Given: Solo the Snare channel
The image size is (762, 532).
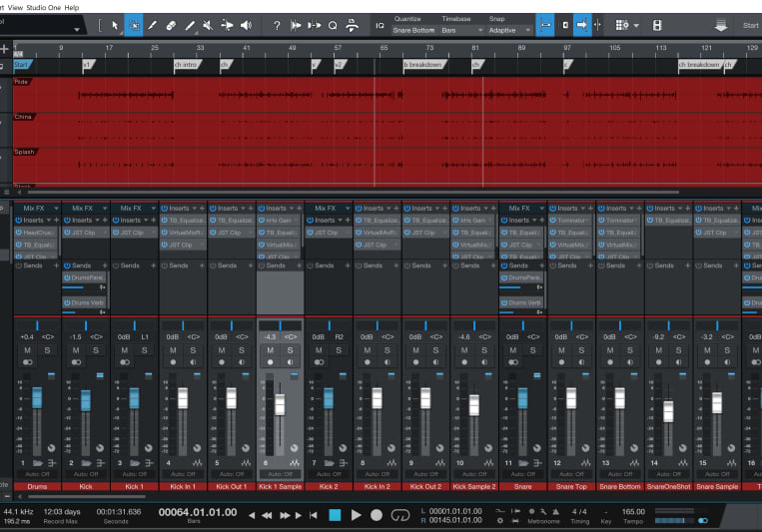Looking at the screenshot, I should pyautogui.click(x=533, y=350).
